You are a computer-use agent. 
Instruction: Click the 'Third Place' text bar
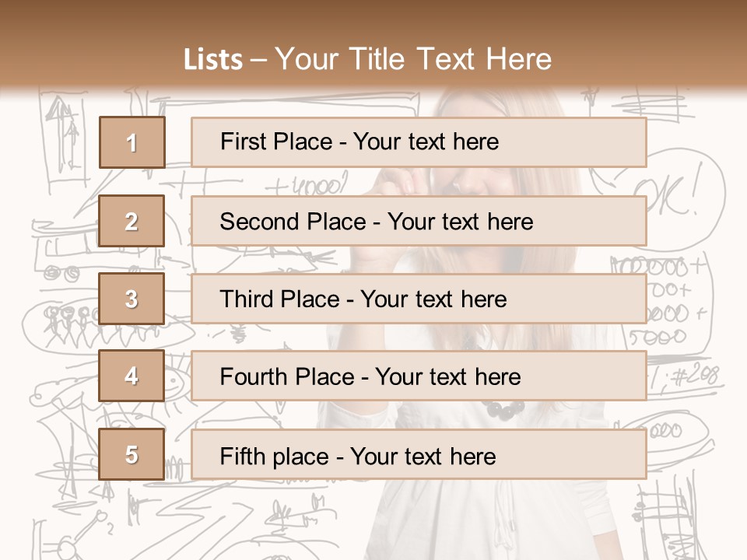point(419,299)
